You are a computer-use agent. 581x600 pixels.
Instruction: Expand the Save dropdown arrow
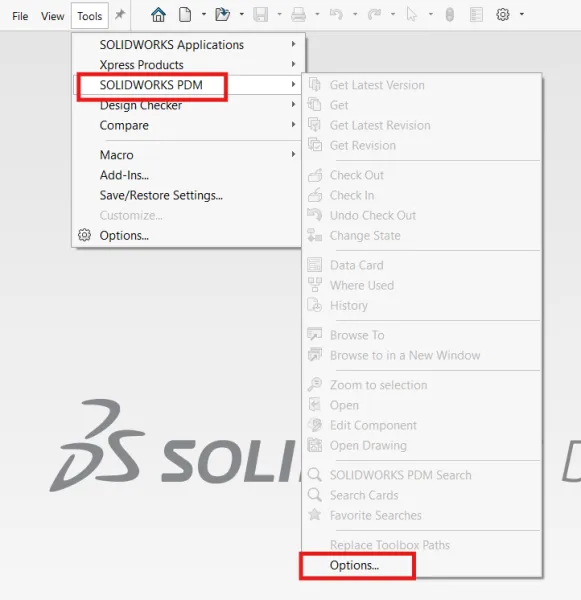point(279,15)
